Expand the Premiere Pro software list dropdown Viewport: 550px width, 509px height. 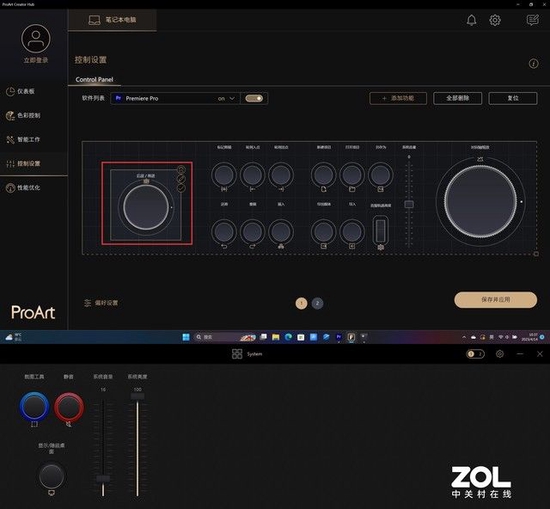(175, 98)
